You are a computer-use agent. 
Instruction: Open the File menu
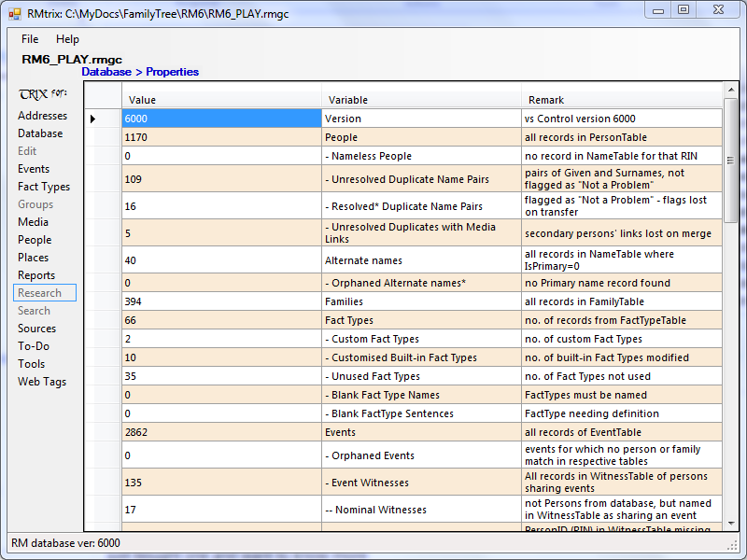click(x=30, y=39)
